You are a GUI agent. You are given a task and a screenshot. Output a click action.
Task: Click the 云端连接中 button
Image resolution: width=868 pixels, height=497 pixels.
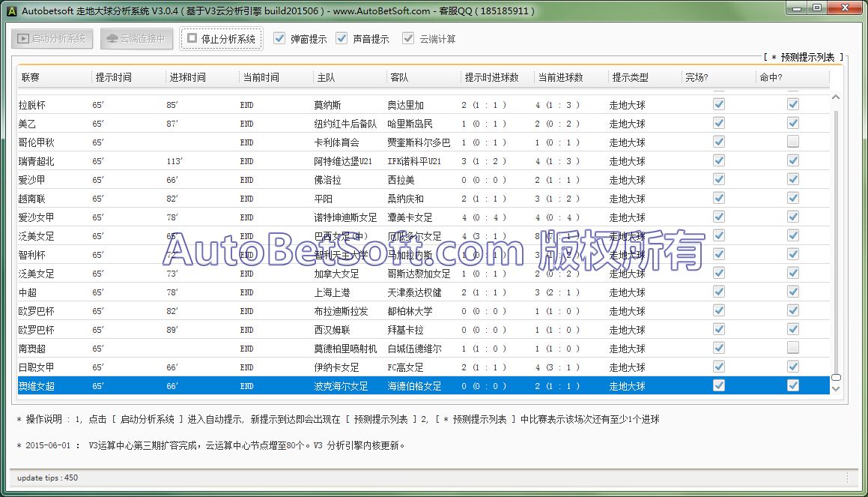coord(136,39)
